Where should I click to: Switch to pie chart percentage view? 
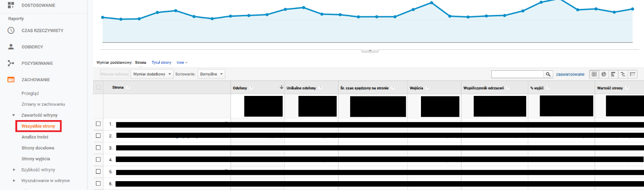[603, 74]
